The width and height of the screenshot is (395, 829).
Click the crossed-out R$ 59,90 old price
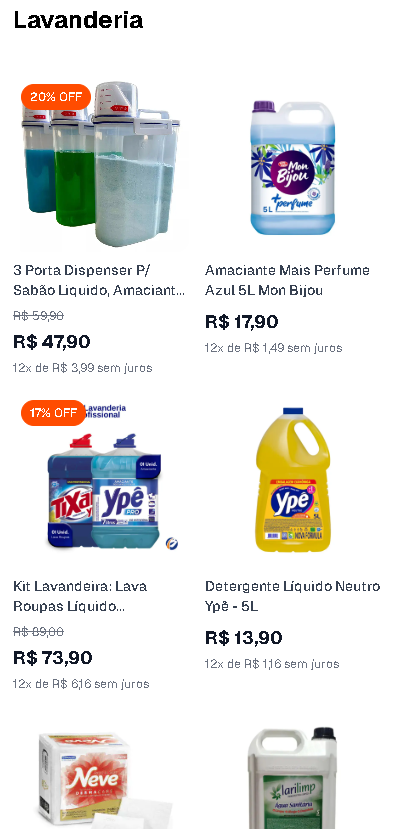point(39,316)
